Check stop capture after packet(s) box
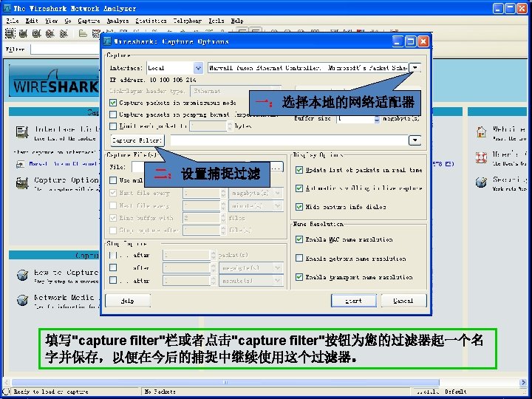The height and width of the screenshot is (399, 532). point(113,255)
